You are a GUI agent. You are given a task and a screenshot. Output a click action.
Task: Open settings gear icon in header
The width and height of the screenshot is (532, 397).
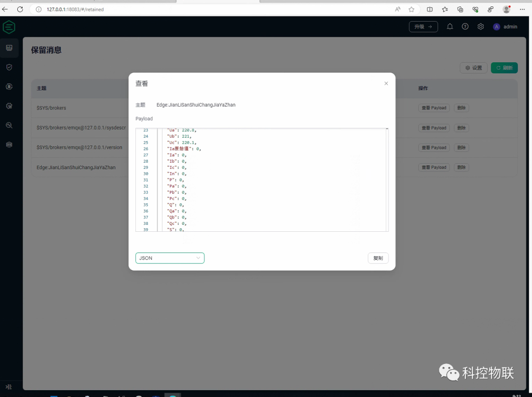(480, 27)
